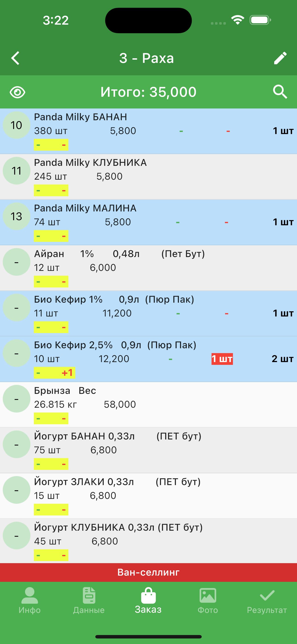
Task: Select Айран 1% 0,48л item
Action: coord(150,267)
